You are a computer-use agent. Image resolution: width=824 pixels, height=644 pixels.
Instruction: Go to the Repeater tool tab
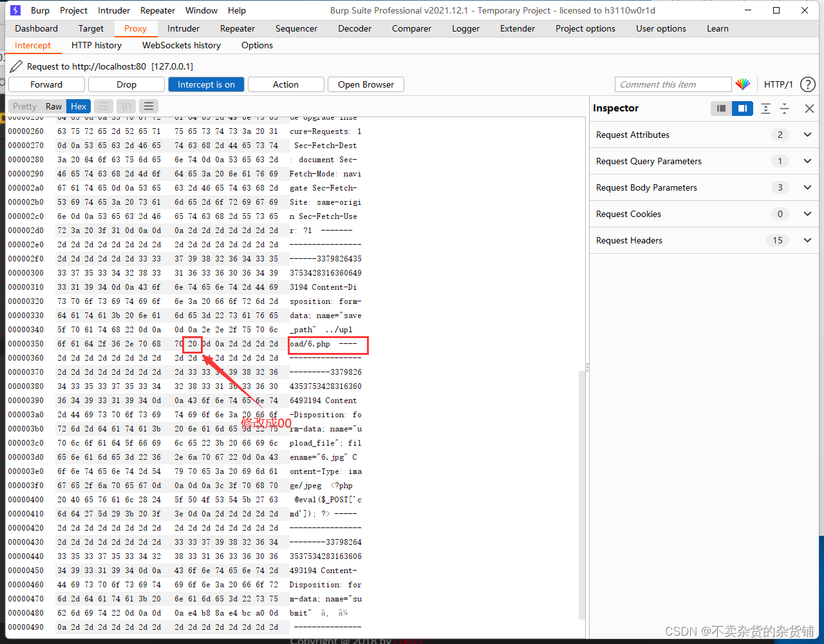[238, 28]
